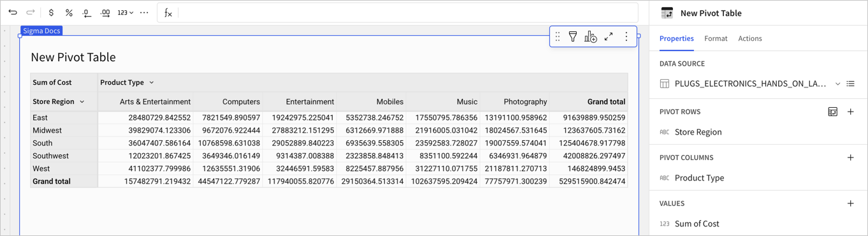
Task: Expand the data source chevron
Action: [x=837, y=84]
